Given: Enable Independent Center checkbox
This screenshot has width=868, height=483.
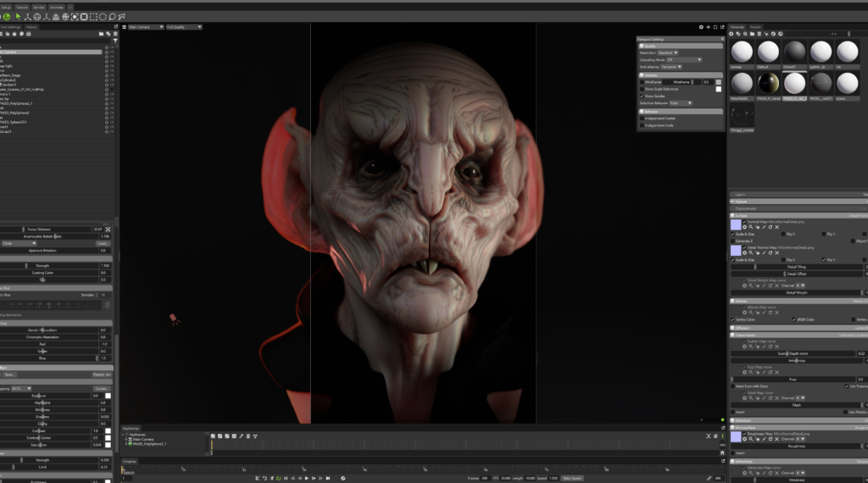Looking at the screenshot, I should (x=643, y=118).
